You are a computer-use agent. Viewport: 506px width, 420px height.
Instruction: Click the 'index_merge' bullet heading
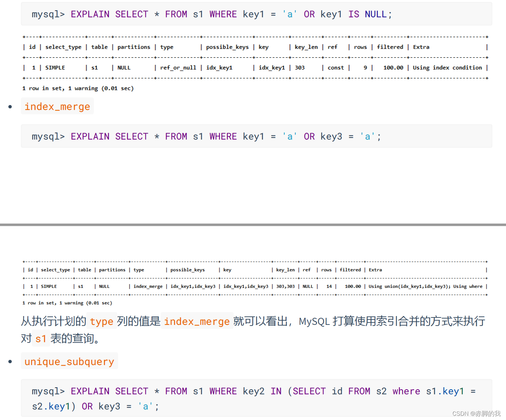pyautogui.click(x=57, y=106)
